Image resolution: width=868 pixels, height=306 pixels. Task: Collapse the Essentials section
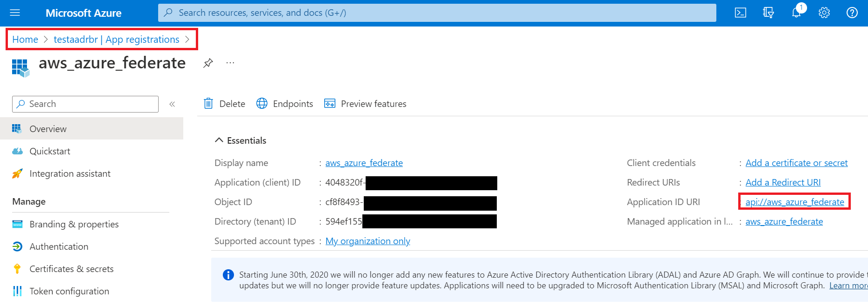pos(219,140)
